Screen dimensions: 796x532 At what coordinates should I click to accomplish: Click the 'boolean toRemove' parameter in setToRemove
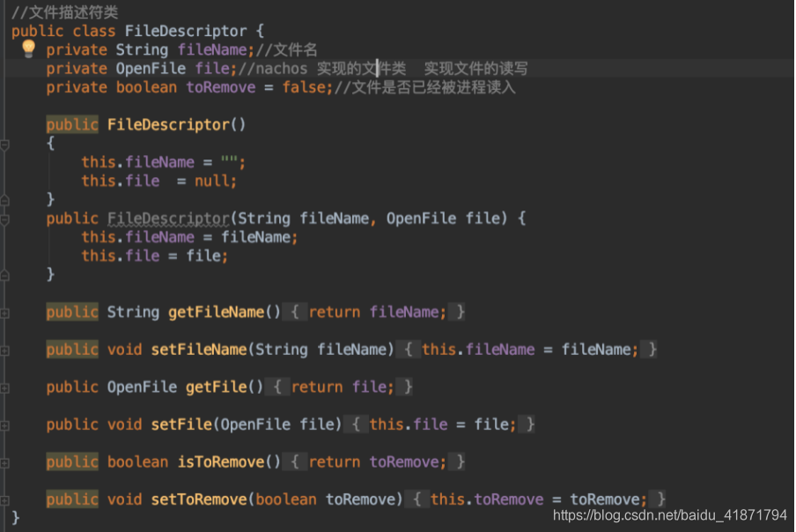coord(326,499)
